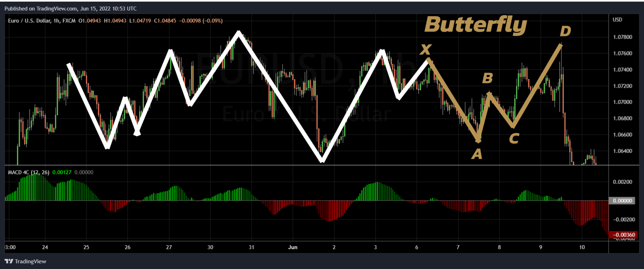Select the C point label on chart
This screenshot has width=644, height=269.
pyautogui.click(x=514, y=138)
